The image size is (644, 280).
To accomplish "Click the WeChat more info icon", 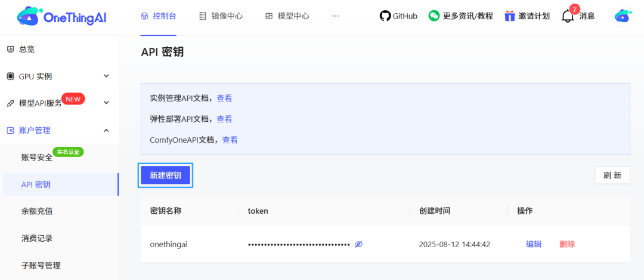I will click(434, 16).
